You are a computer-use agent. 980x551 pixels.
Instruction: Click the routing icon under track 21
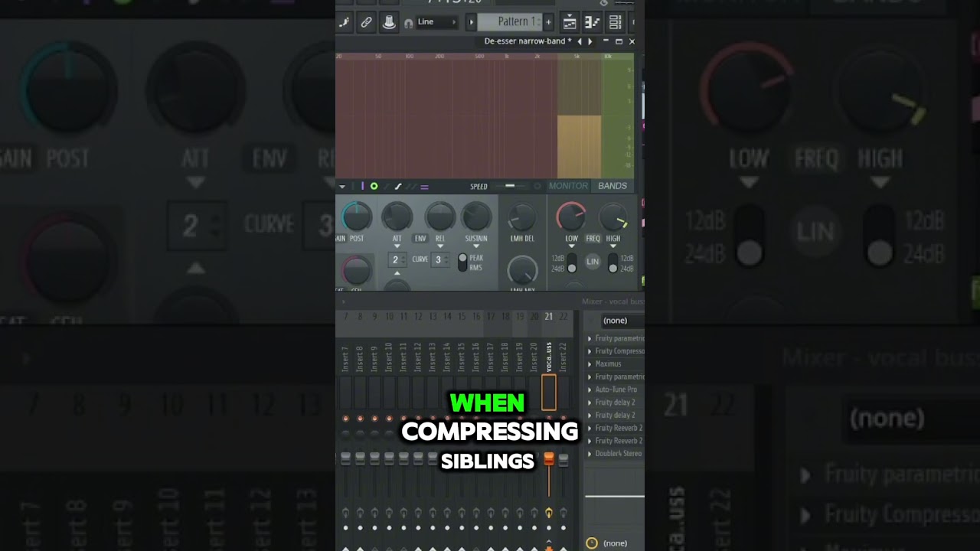(549, 513)
